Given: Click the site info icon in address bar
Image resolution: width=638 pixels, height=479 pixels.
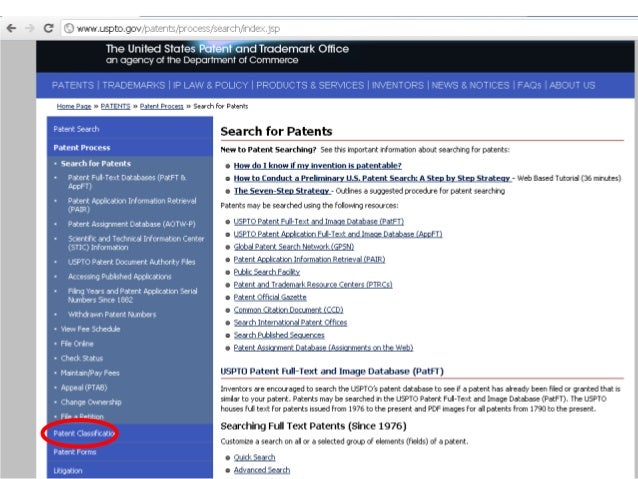Looking at the screenshot, I should click(69, 28).
